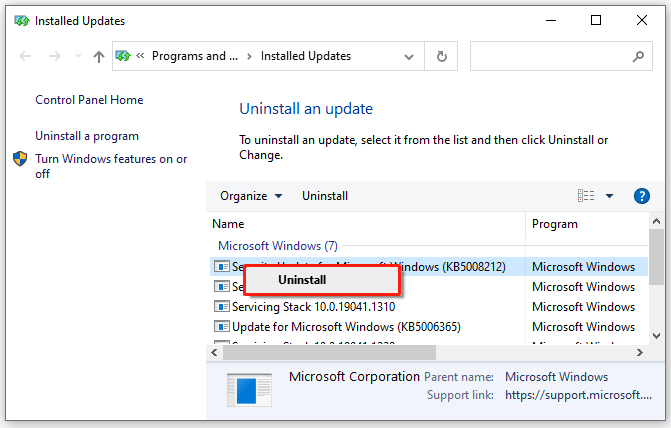Click Servicing Stack 10.0.19041.1310 icon
The height and width of the screenshot is (428, 671).
222,306
